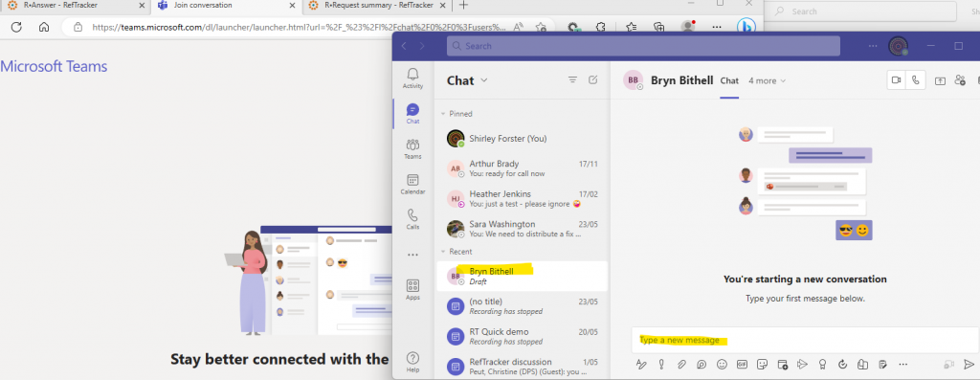Open Shirley Forster (You) pinned chat
This screenshot has height=380, width=980.
pos(522,139)
